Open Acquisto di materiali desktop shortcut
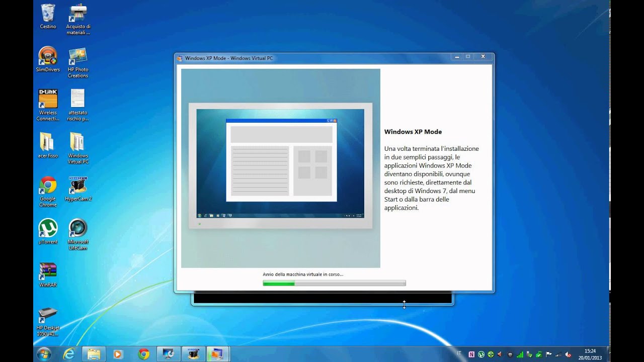Image resolution: width=644 pixels, height=362 pixels. (x=78, y=20)
